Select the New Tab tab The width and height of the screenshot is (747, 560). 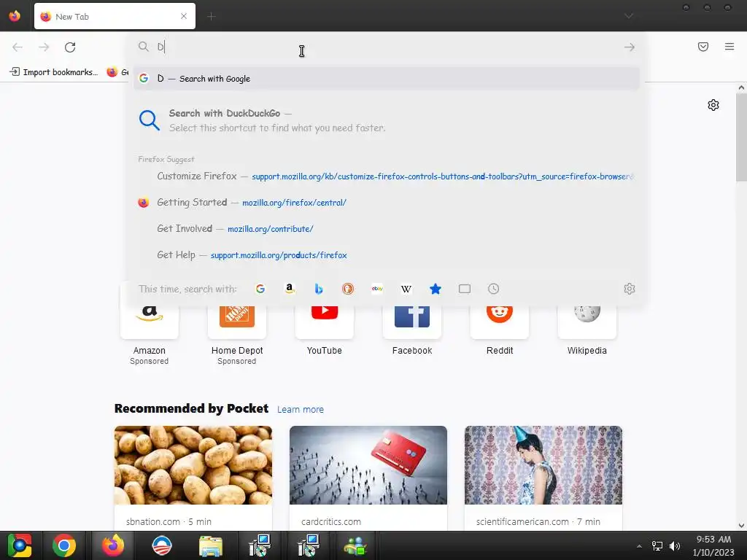click(115, 16)
